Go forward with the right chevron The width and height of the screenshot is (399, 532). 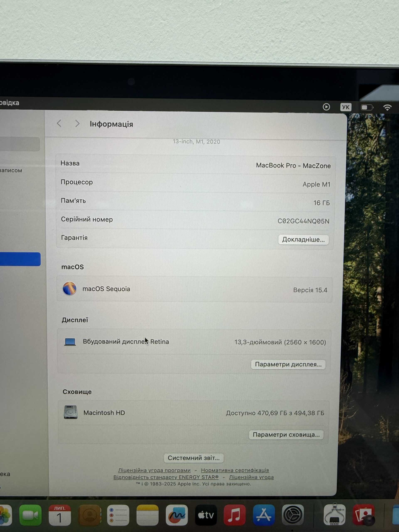pyautogui.click(x=77, y=124)
